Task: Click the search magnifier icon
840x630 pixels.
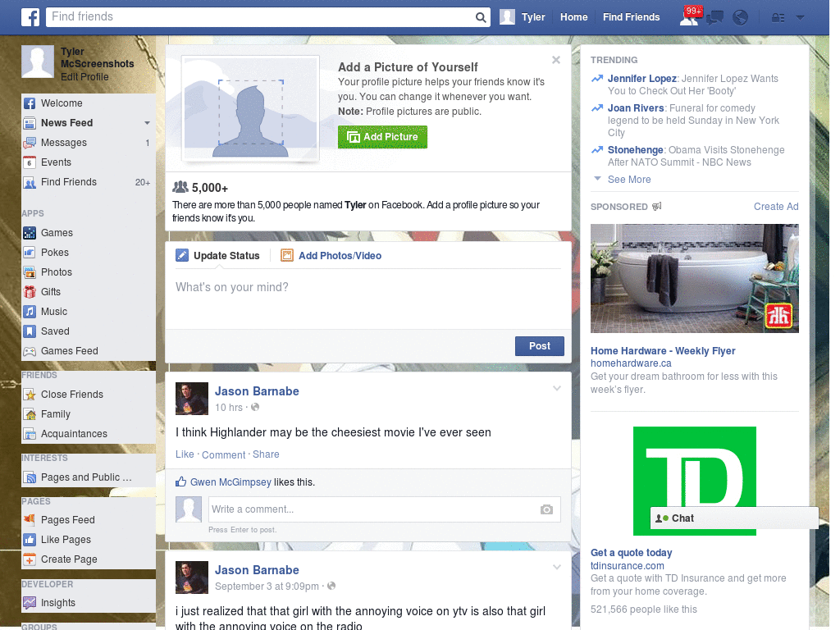Action: [x=481, y=17]
